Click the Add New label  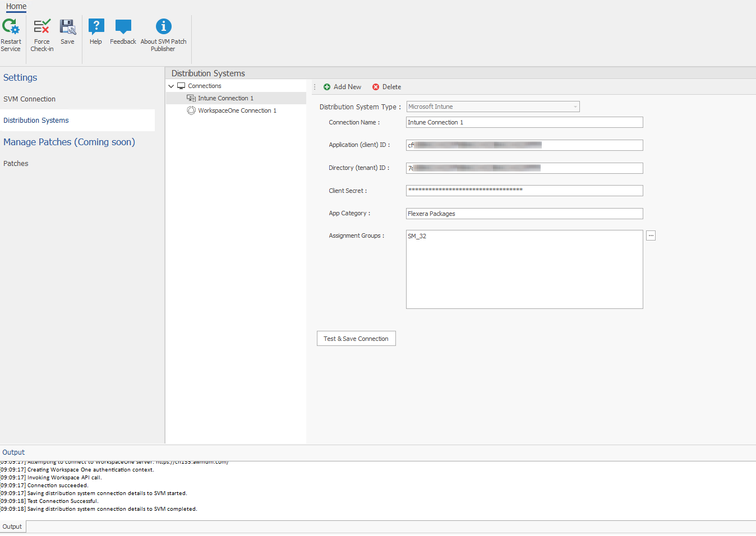pos(347,87)
